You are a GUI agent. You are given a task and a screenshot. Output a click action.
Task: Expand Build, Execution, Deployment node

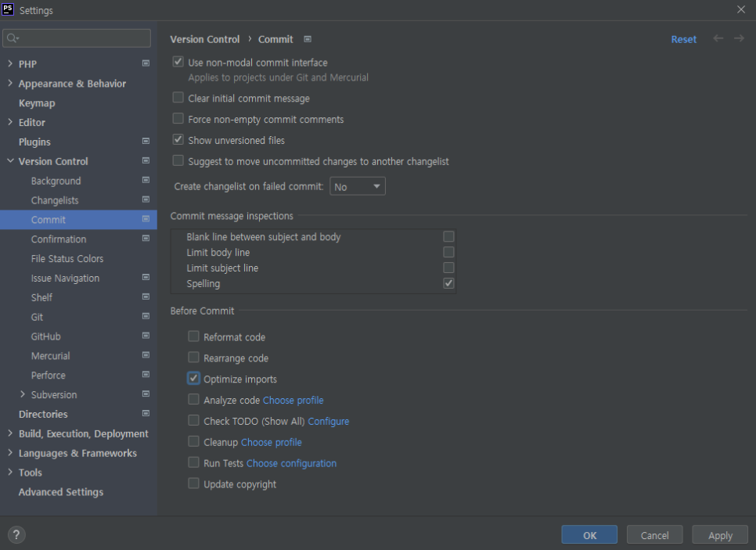(x=10, y=433)
